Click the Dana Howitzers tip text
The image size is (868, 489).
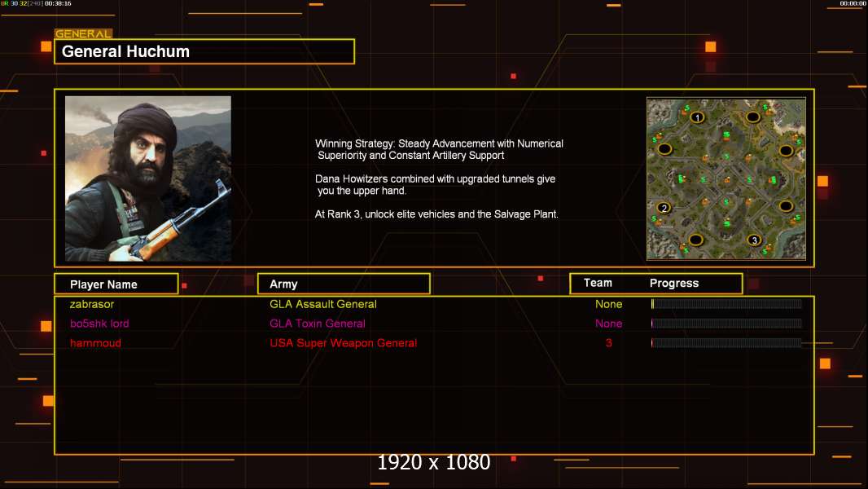coord(435,184)
